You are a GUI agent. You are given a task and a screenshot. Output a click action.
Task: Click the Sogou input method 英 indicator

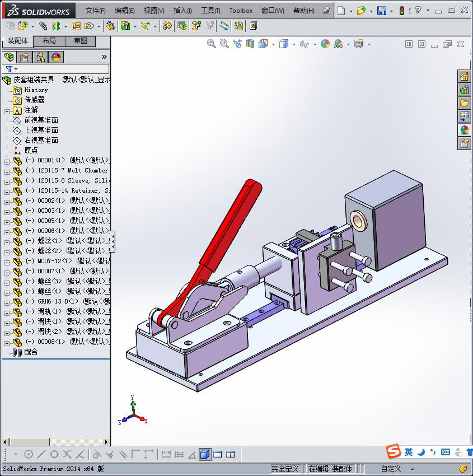point(409,452)
